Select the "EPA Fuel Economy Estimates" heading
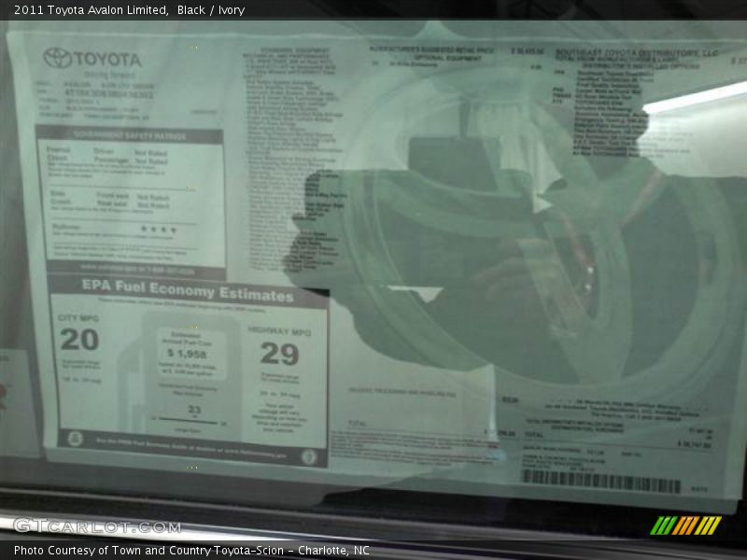 188,291
